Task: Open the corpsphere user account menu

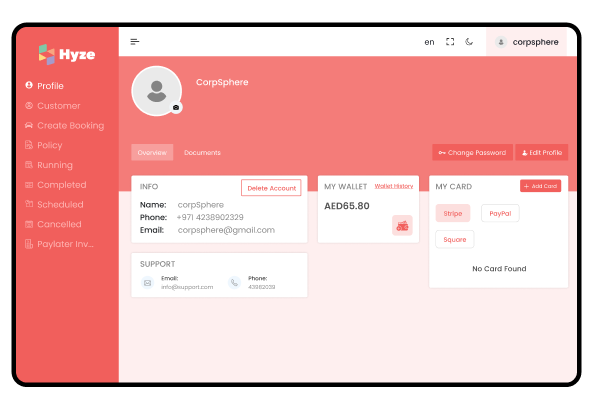Action: [x=527, y=42]
